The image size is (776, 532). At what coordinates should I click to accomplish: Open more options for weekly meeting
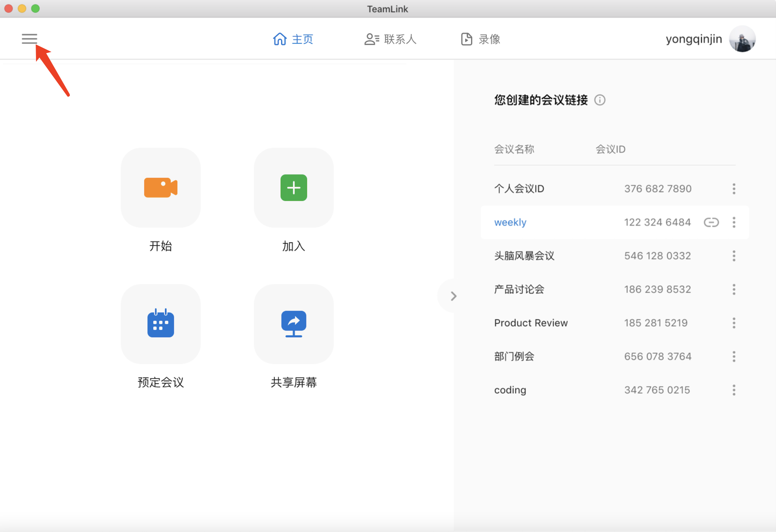(734, 222)
